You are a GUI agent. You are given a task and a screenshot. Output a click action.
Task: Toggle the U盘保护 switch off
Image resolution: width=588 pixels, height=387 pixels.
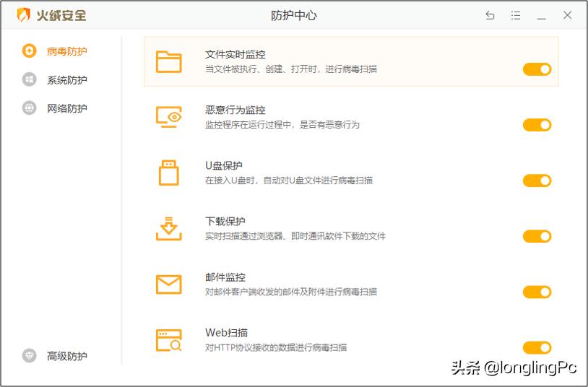click(537, 181)
